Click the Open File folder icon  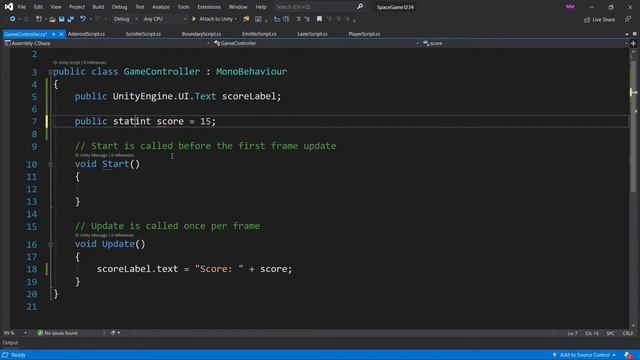[52, 19]
